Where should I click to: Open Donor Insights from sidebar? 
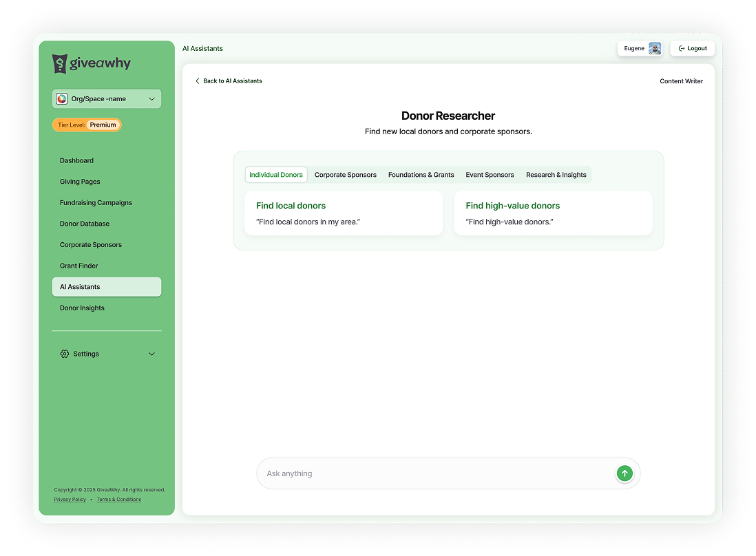pos(82,308)
